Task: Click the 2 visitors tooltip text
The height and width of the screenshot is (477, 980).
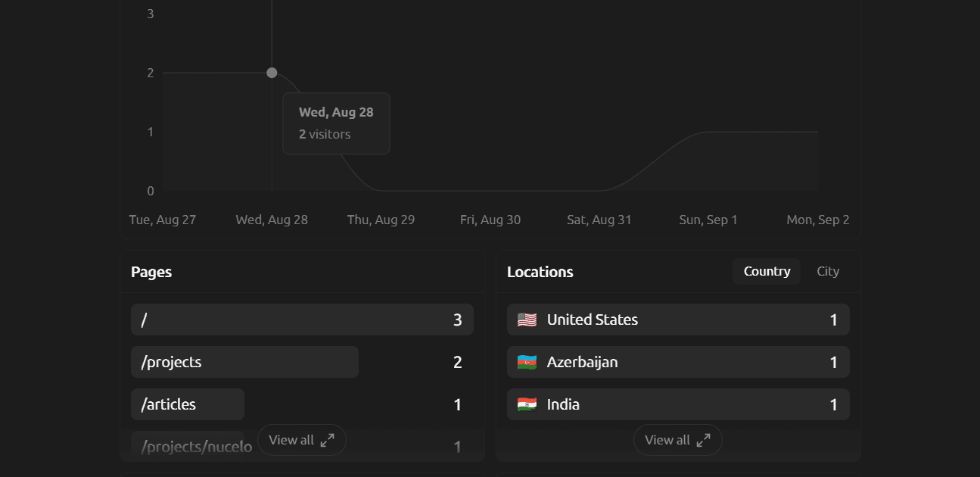Action: (325, 134)
